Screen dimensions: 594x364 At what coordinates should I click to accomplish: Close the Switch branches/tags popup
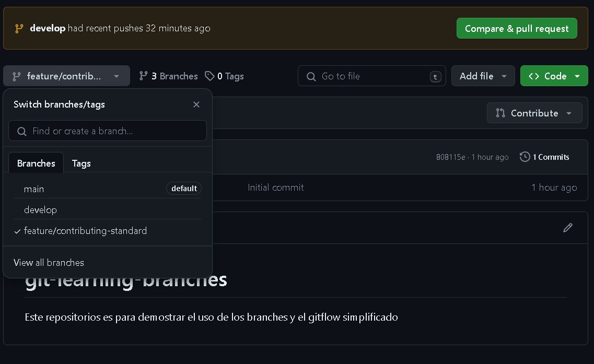point(196,104)
